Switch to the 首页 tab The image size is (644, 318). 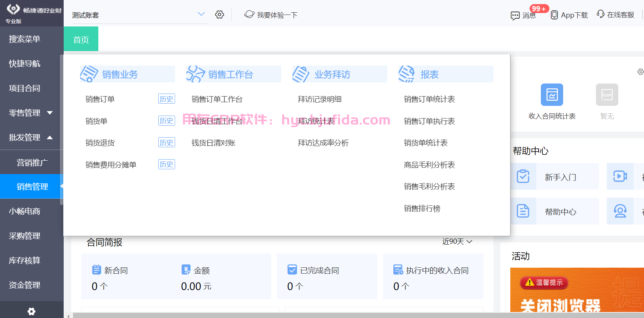pos(81,39)
